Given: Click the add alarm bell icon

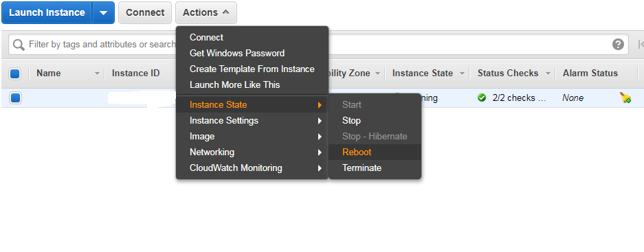Looking at the screenshot, I should [x=625, y=98].
